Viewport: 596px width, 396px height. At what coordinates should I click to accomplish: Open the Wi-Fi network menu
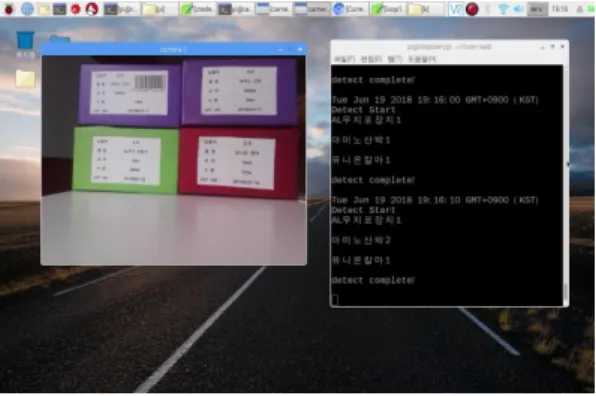click(x=503, y=9)
